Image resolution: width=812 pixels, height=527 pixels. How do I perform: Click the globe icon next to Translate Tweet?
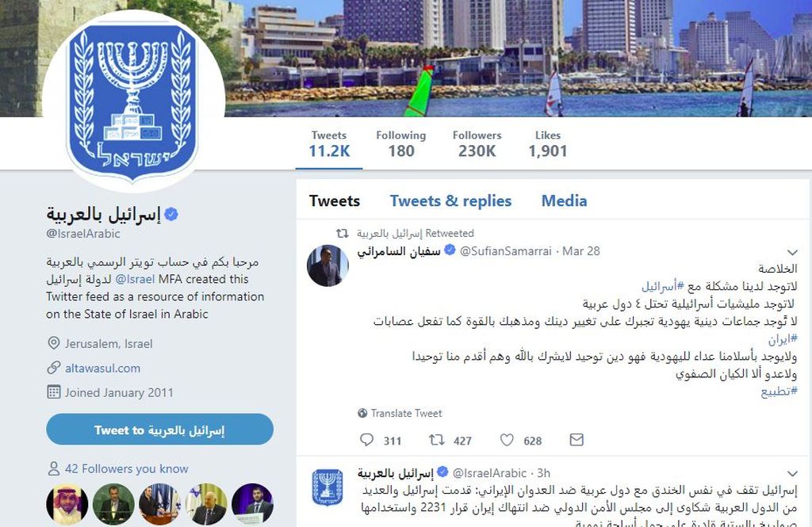point(362,413)
